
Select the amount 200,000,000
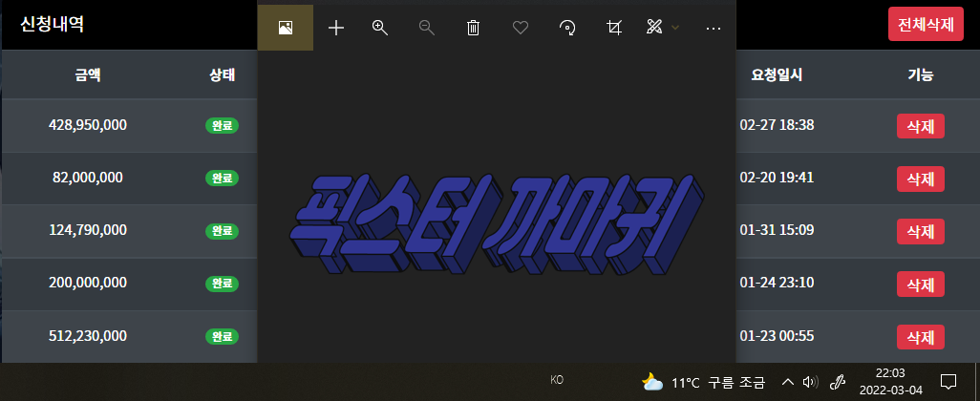pyautogui.click(x=88, y=283)
